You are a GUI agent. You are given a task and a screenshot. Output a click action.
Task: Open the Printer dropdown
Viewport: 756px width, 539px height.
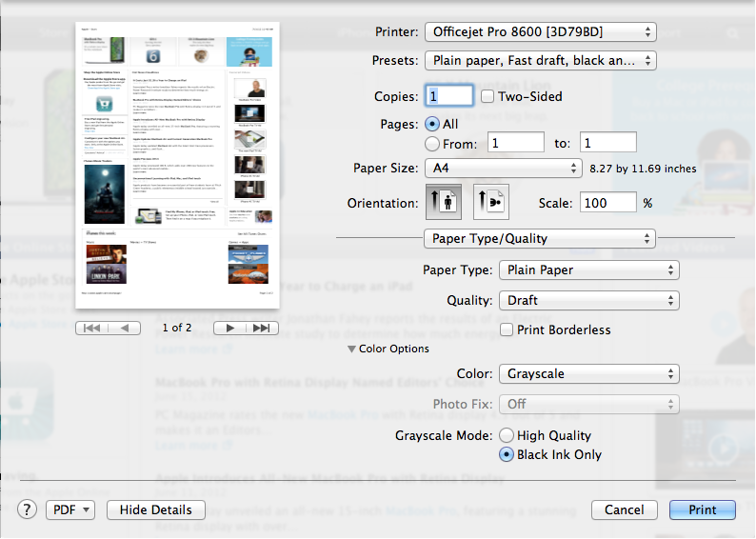click(x=540, y=31)
